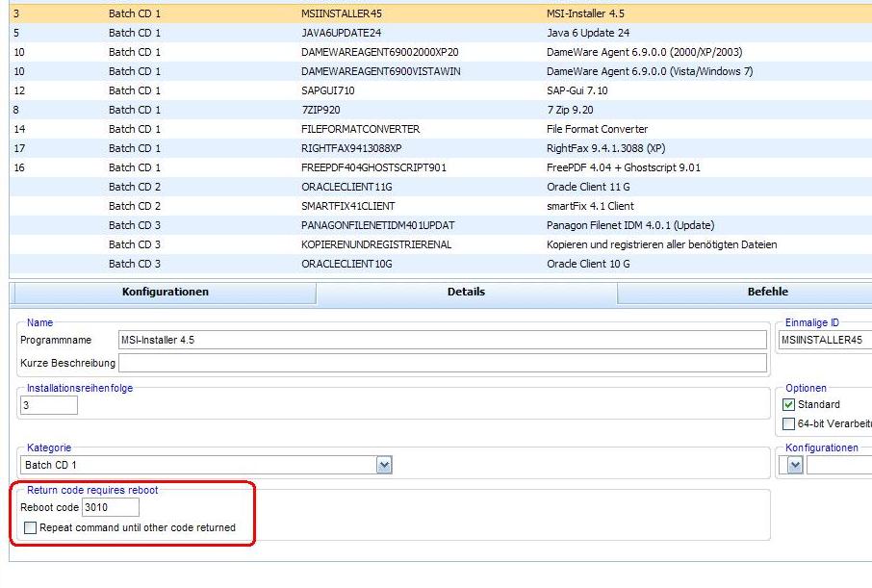The image size is (872, 588).
Task: Click the description DameWare Agent 6.9.0.0 (Vista/Windows 7)
Action: click(x=650, y=71)
